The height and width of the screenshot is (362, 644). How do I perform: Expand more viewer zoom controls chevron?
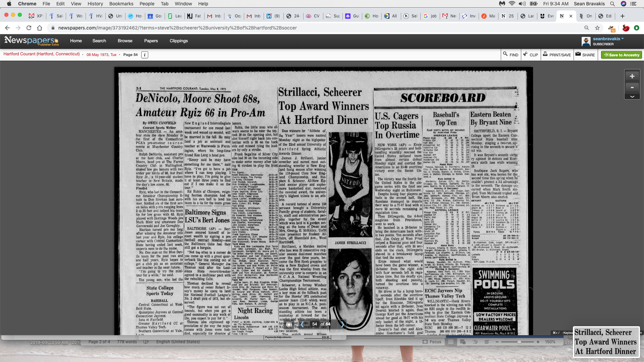tap(632, 97)
